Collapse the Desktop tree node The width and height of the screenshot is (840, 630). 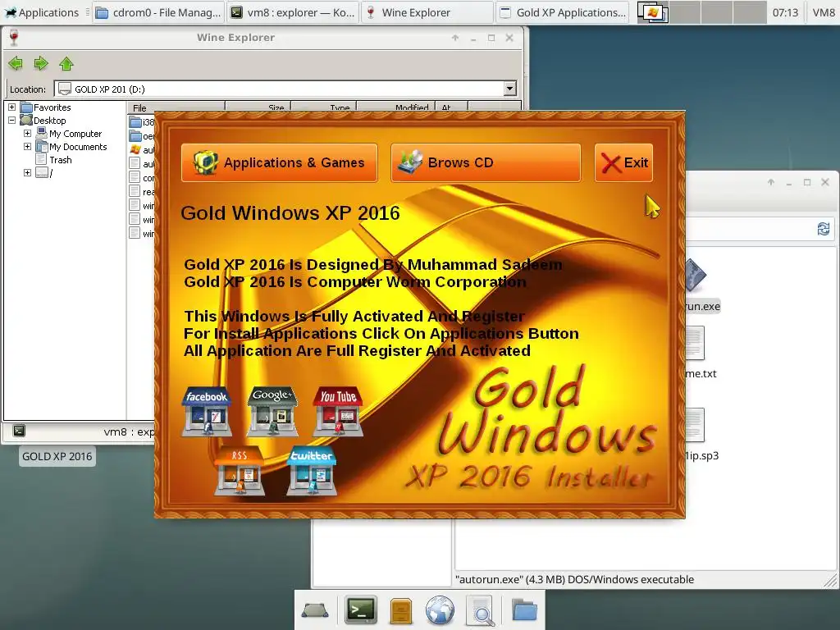[x=11, y=121]
